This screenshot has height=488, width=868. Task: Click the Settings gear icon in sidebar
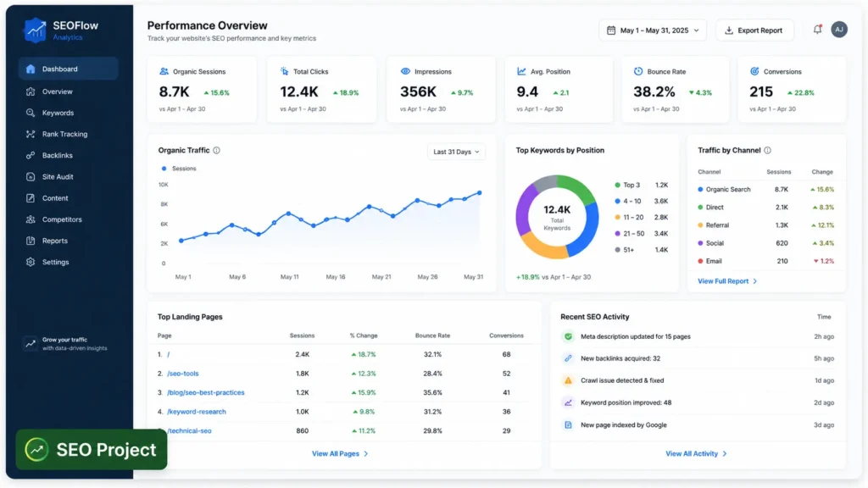31,263
